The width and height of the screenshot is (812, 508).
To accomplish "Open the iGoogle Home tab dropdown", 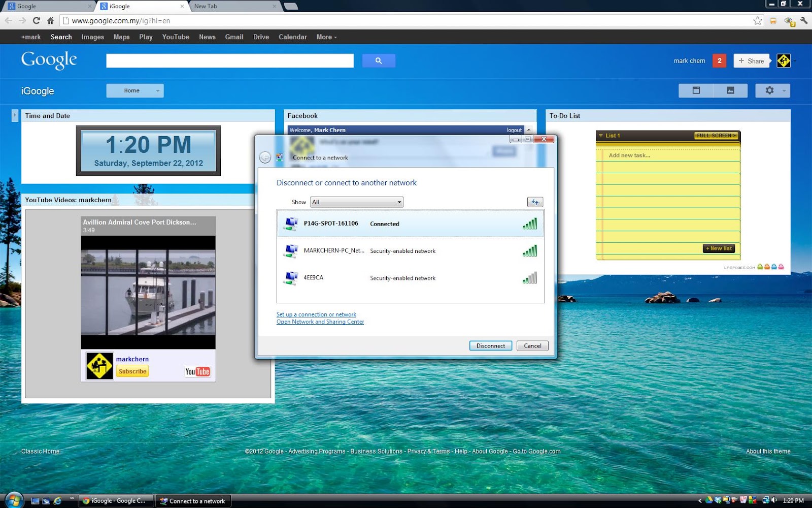I will pos(135,90).
